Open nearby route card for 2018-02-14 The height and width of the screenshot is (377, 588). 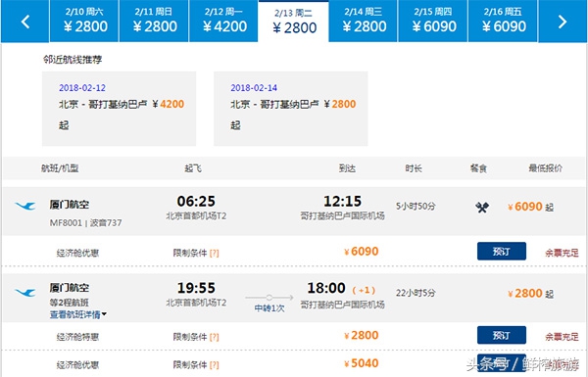pyautogui.click(x=291, y=109)
